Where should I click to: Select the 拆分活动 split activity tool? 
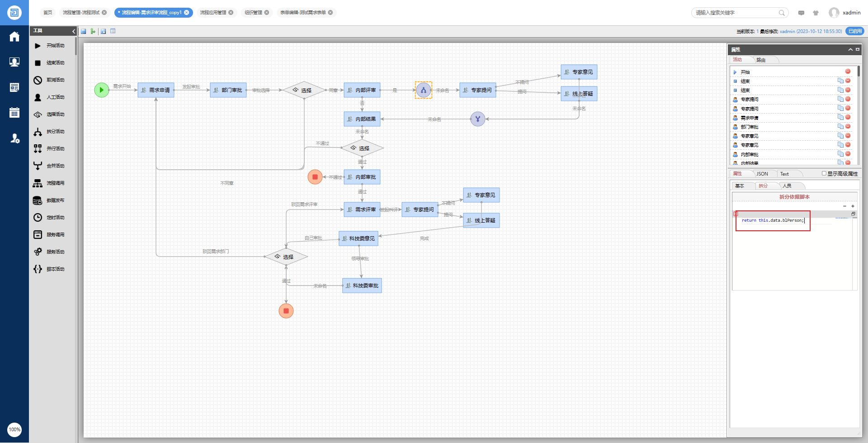(x=50, y=132)
